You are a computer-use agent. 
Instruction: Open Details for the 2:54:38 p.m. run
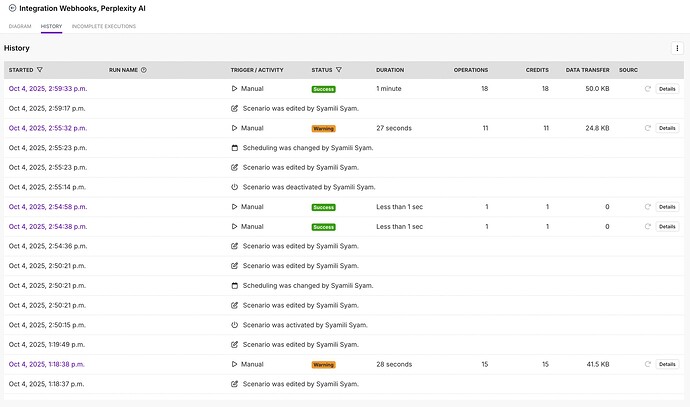point(667,226)
